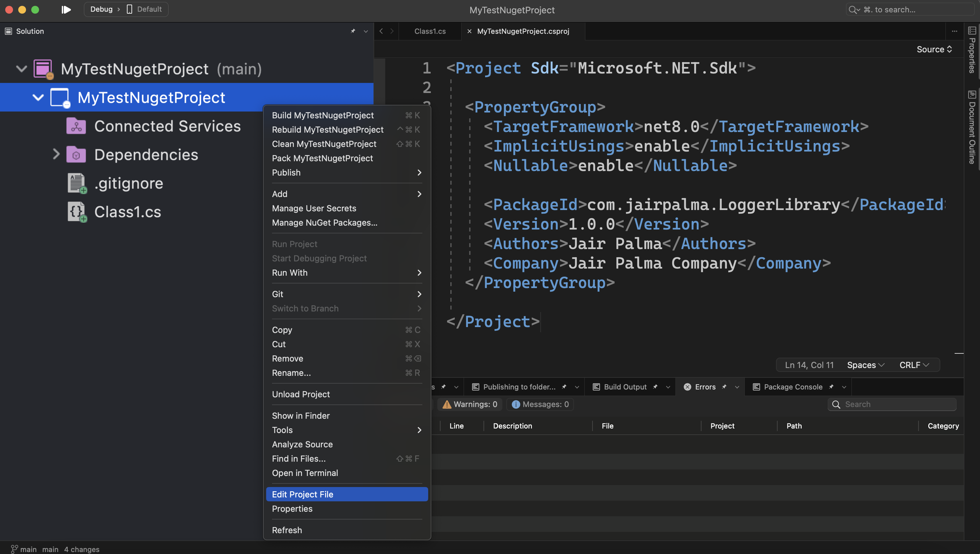
Task: Pin the Solution panel
Action: pos(353,31)
